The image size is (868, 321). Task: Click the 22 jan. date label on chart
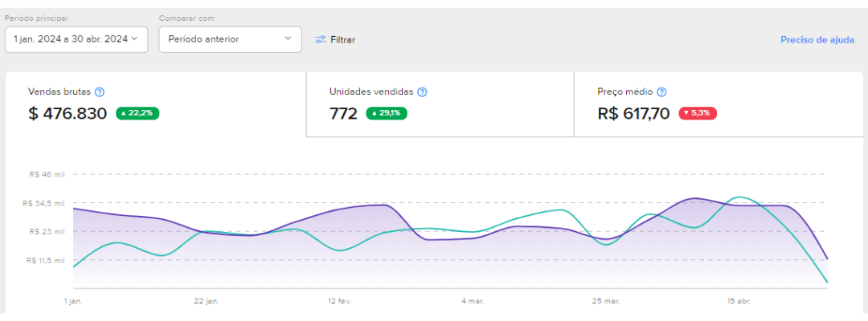tap(206, 302)
